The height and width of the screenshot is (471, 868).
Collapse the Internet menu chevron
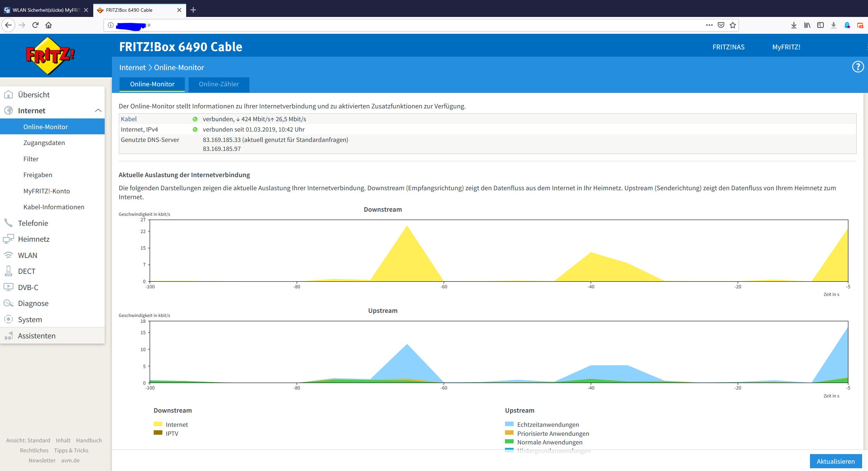(98, 110)
